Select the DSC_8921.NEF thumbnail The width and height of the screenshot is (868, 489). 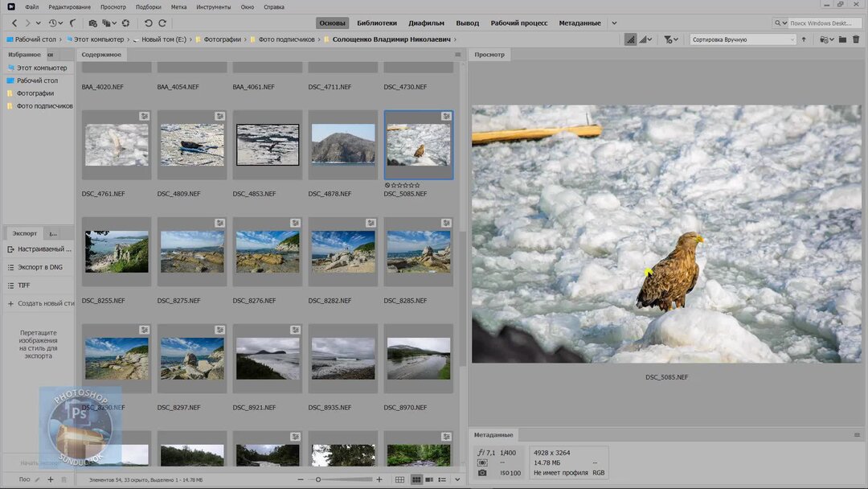[268, 358]
